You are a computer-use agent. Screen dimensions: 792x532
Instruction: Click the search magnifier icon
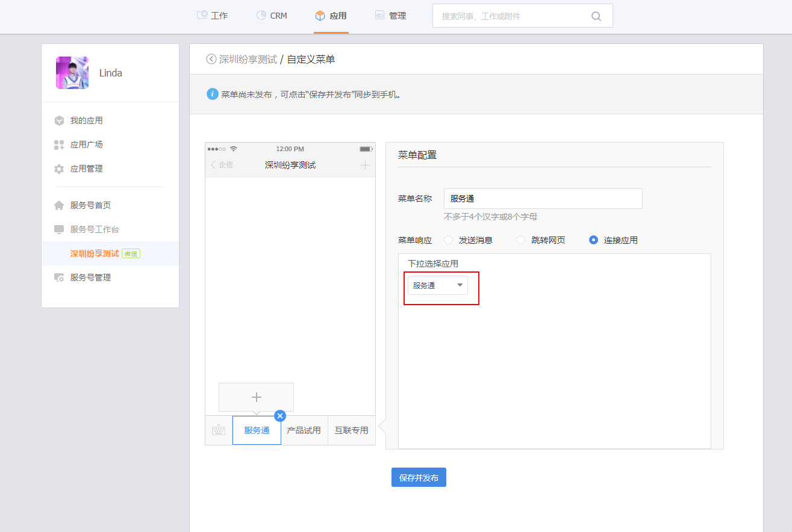596,16
